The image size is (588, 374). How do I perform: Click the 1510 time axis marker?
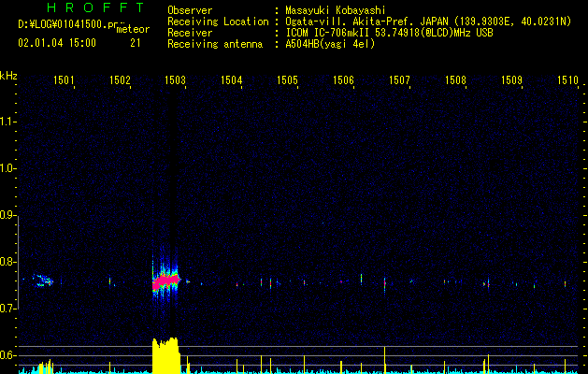tap(567, 79)
